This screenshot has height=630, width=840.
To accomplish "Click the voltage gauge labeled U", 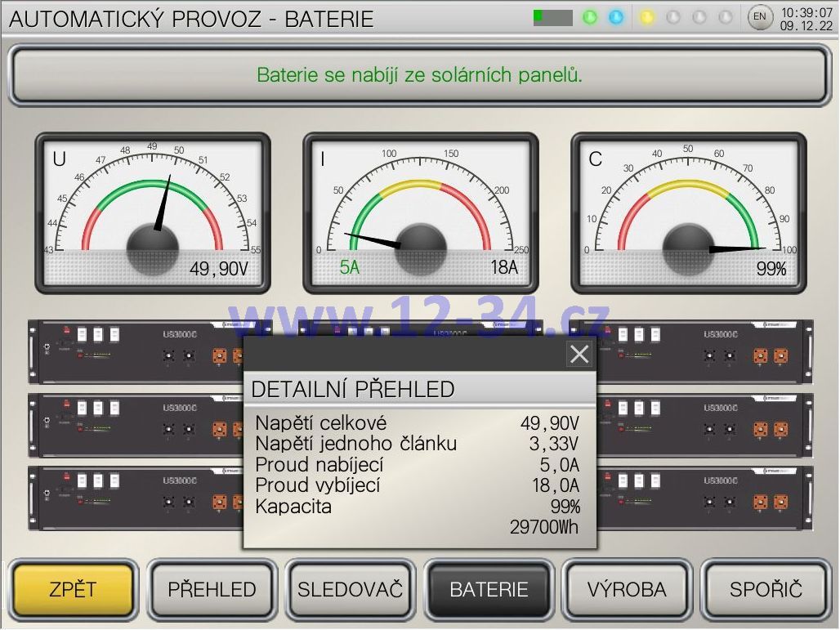I will pos(152,212).
